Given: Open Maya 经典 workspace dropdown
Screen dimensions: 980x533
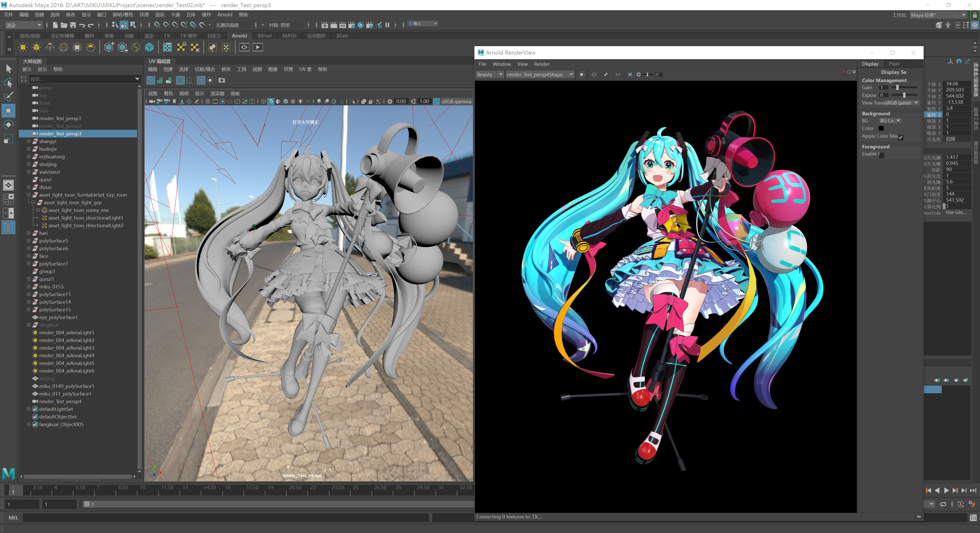Looking at the screenshot, I should (938, 15).
